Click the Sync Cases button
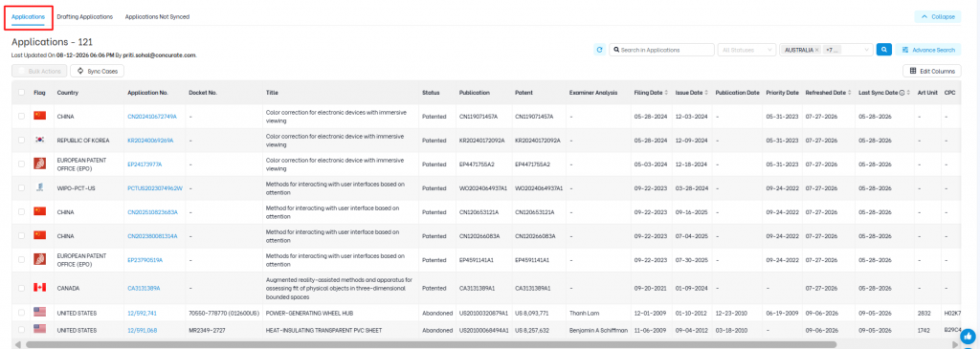This screenshot has height=349, width=980. 97,71
